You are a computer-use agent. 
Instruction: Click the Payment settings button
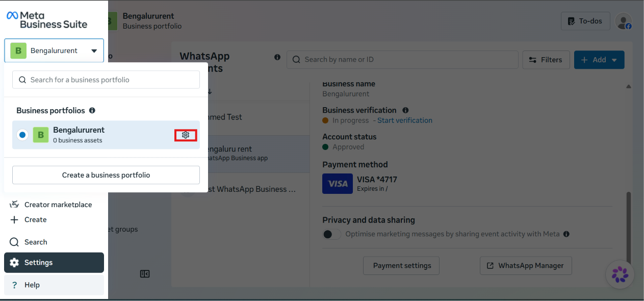click(x=402, y=266)
